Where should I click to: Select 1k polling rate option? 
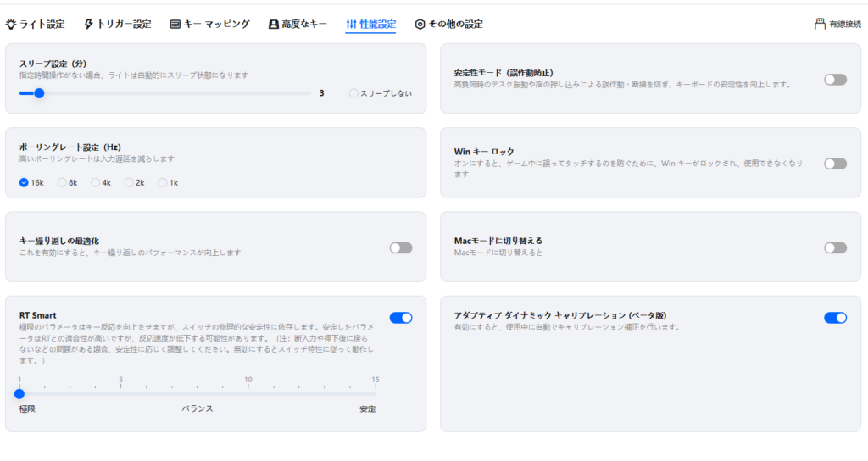pos(163,182)
